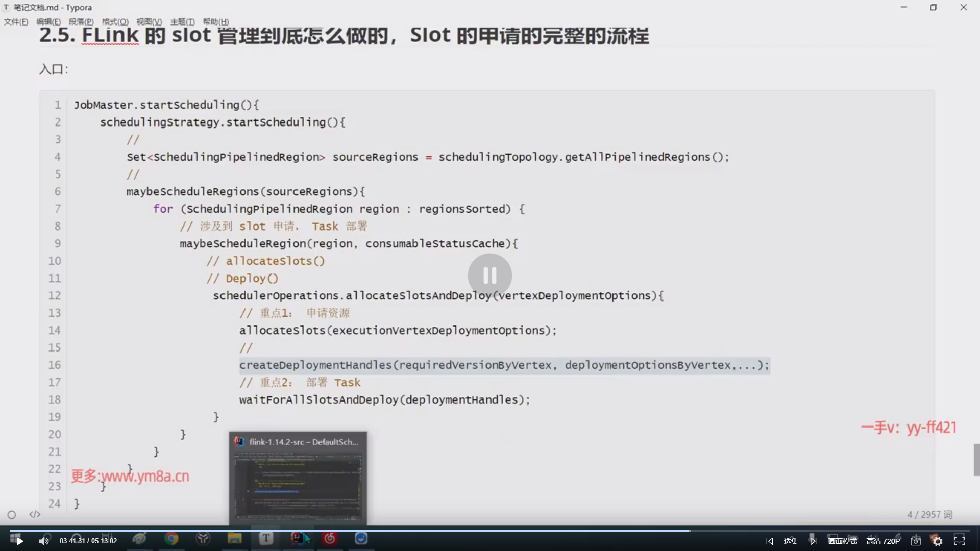Enter fullscreen mode icon
Screen dimensions: 980x551
click(x=960, y=541)
